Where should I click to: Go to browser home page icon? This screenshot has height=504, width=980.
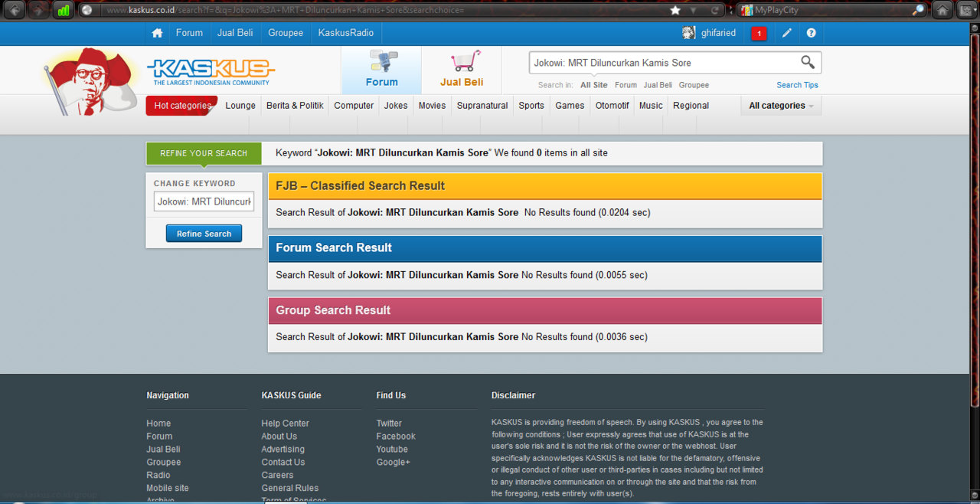pos(942,10)
